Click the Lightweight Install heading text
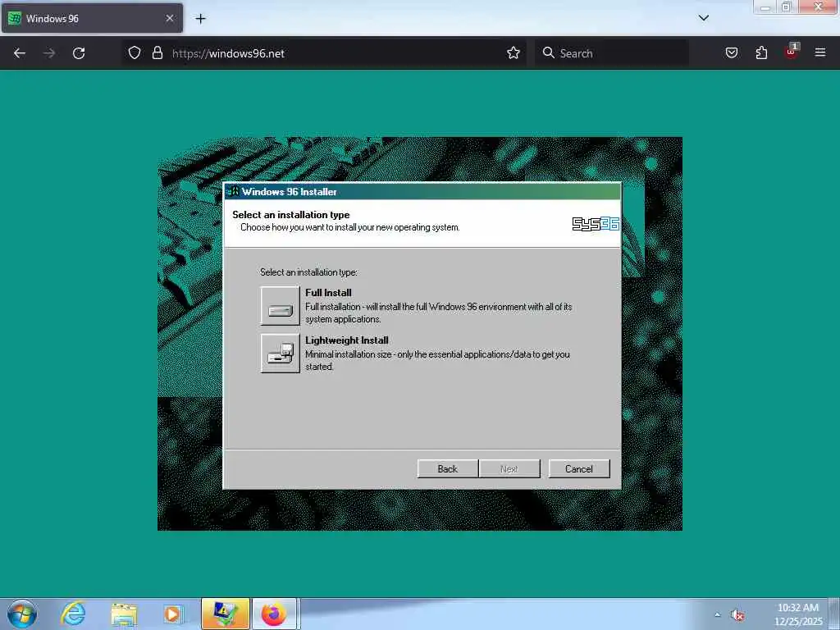 coord(347,340)
